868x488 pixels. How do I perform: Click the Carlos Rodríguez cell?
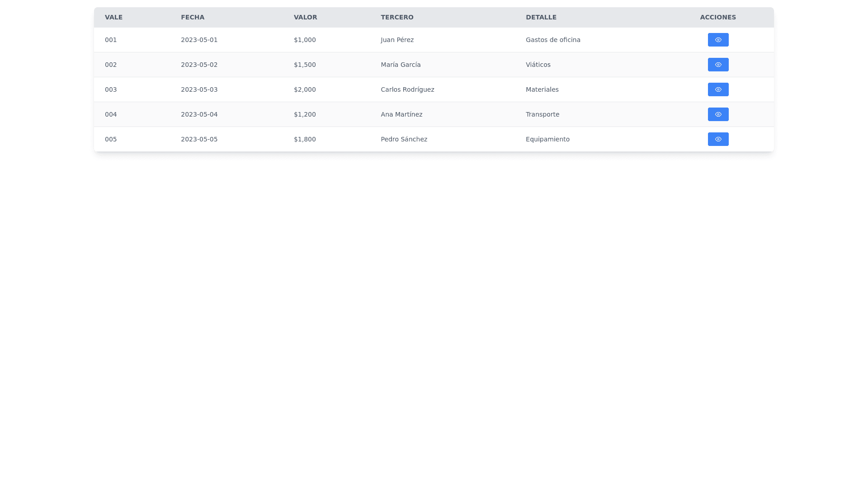click(407, 89)
